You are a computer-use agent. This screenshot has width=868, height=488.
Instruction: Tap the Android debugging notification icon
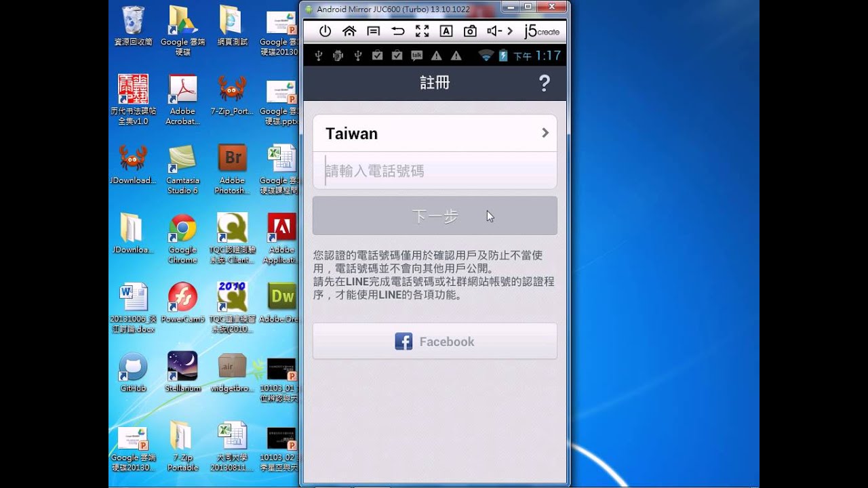point(338,56)
